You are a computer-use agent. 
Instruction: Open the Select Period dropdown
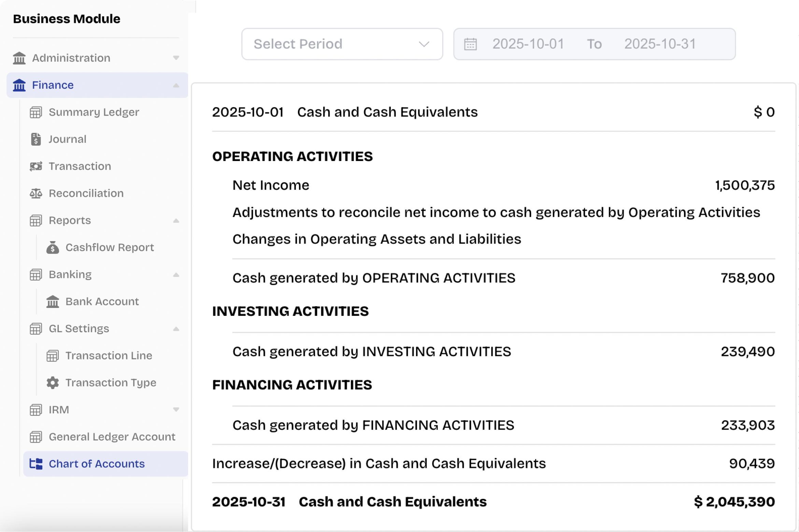342,44
